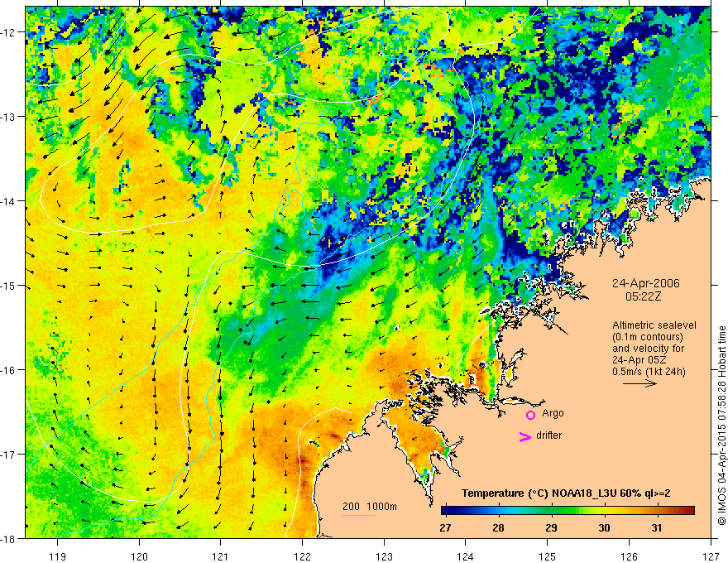Click the magenta drifter arrowhead legend symbol
Screen dimensions: 728x563
coord(525,436)
